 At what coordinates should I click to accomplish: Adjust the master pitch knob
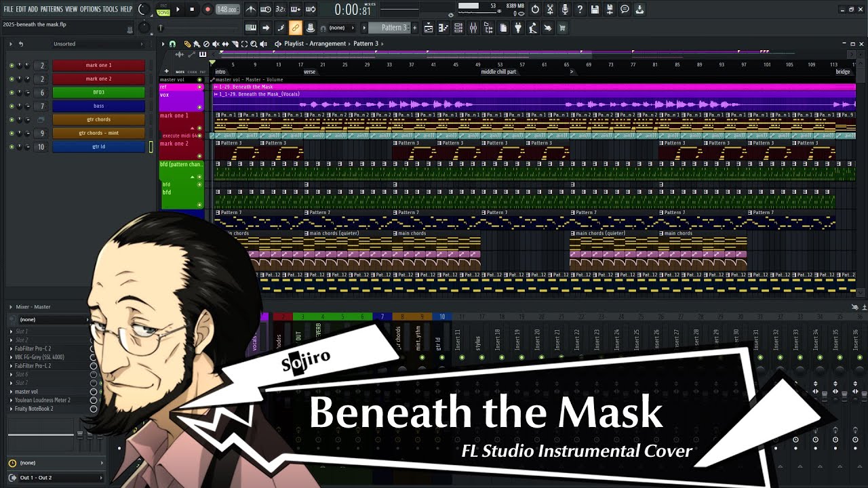144,28
